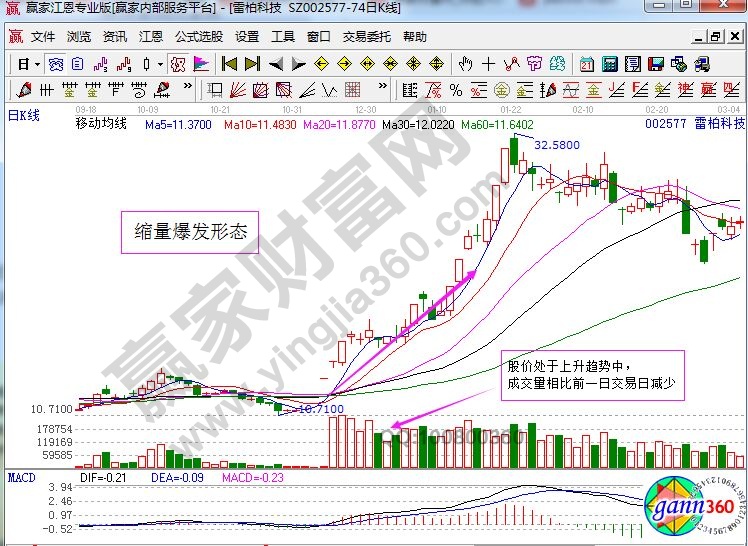Expand the left toolbar overflow chevron
This screenshot has height=546, width=748.
tap(187, 86)
